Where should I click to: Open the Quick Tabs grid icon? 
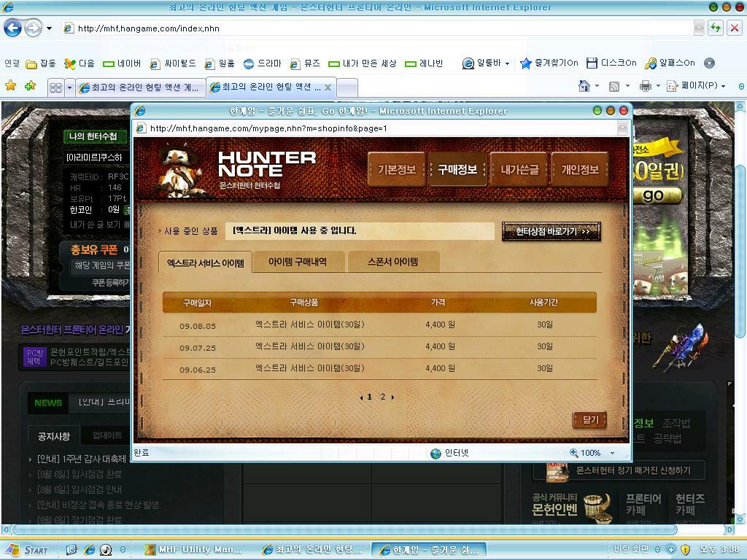point(55,87)
